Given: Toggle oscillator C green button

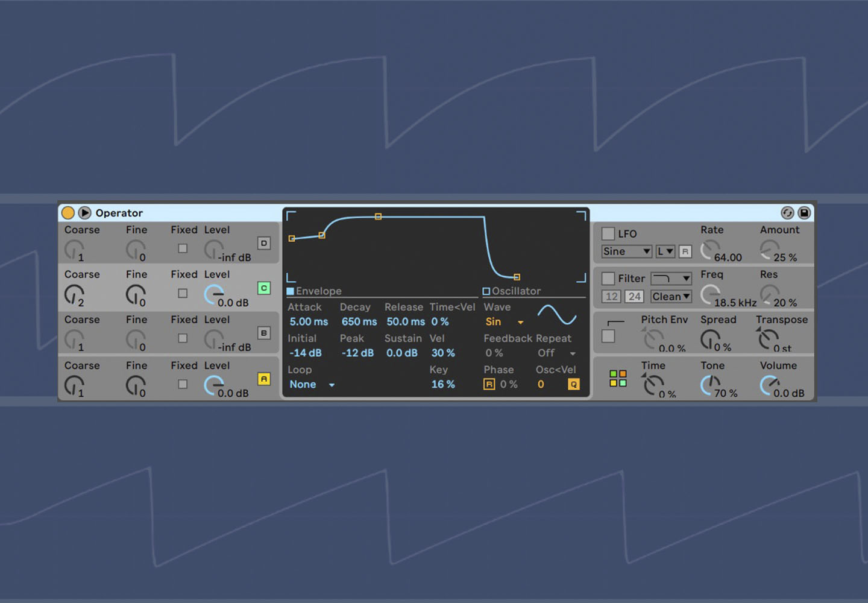Looking at the screenshot, I should tap(264, 288).
